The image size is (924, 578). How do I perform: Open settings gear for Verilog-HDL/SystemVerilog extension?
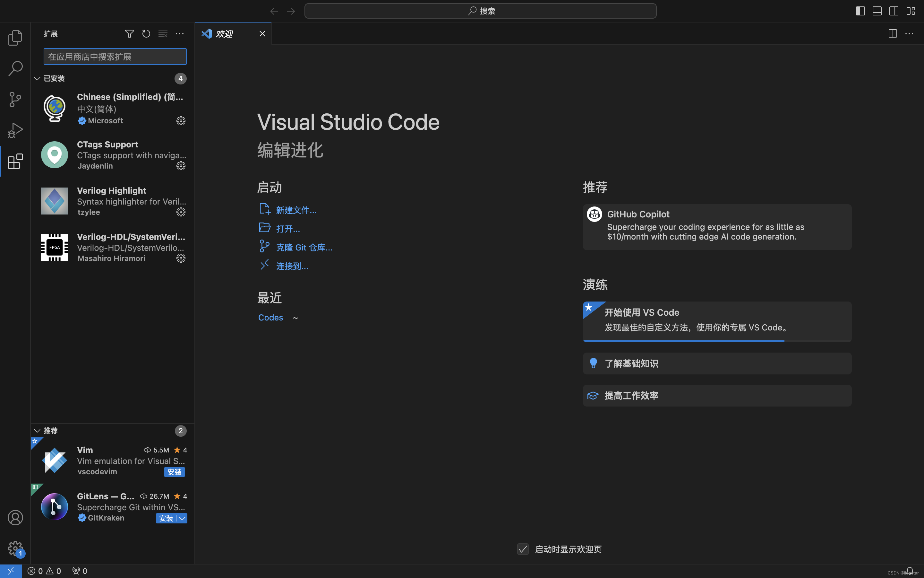click(x=181, y=258)
